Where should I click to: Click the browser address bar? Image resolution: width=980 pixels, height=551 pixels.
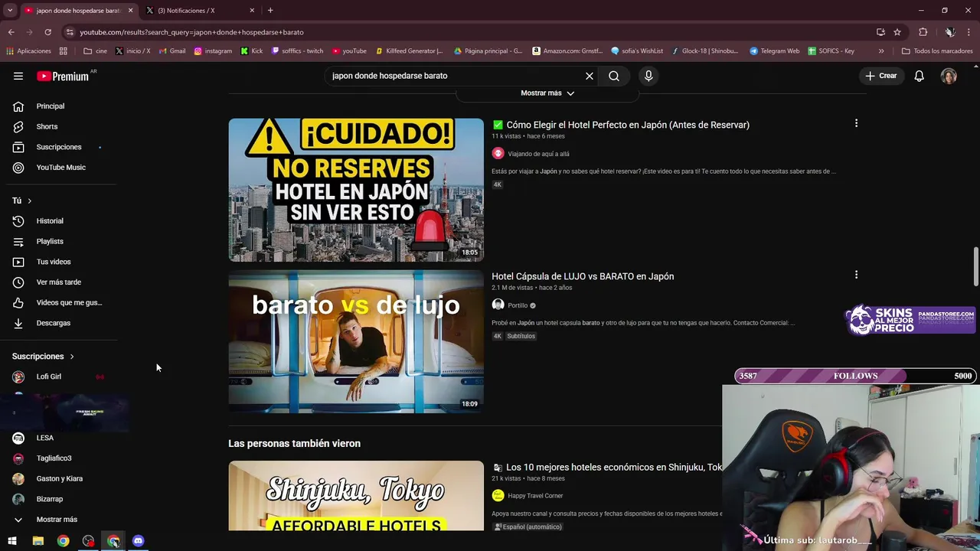[467, 32]
